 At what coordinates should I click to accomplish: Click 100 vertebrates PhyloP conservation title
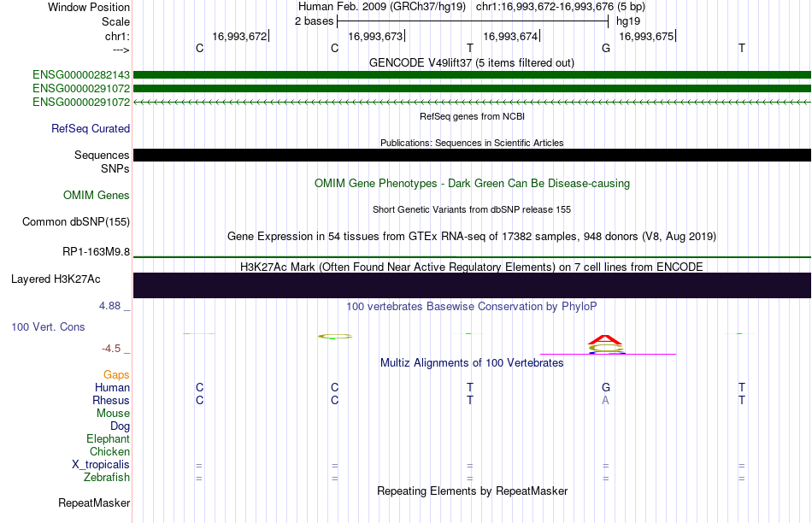click(x=472, y=307)
